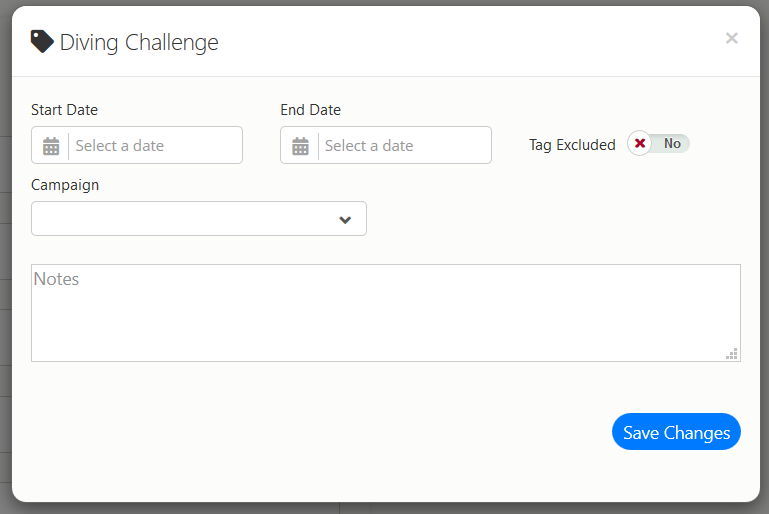Click the Tag Excluded label text
Viewport: 769px width, 514px height.
coord(572,145)
